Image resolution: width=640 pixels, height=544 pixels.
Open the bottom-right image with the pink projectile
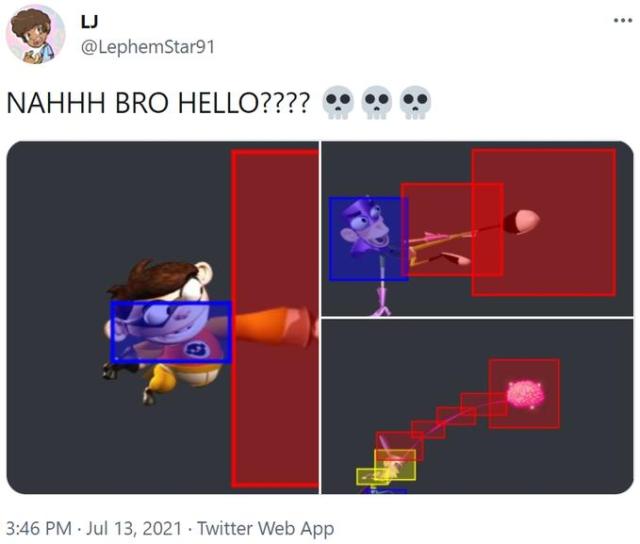point(478,407)
